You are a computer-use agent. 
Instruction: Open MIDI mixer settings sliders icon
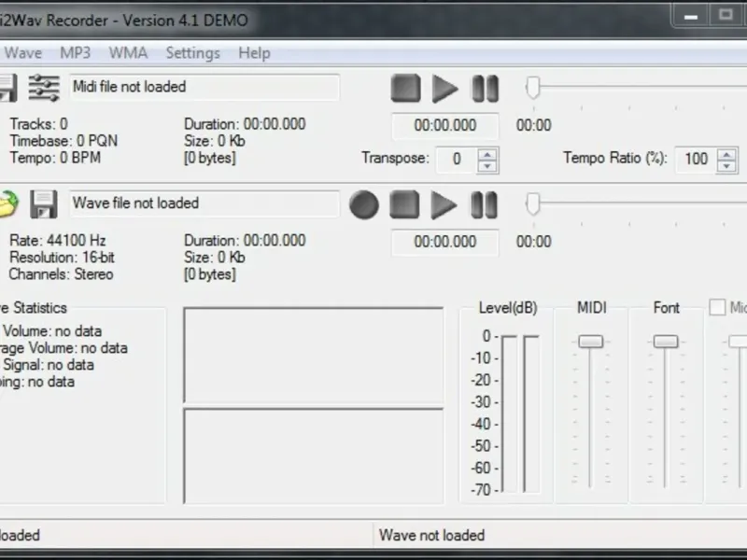tap(44, 88)
